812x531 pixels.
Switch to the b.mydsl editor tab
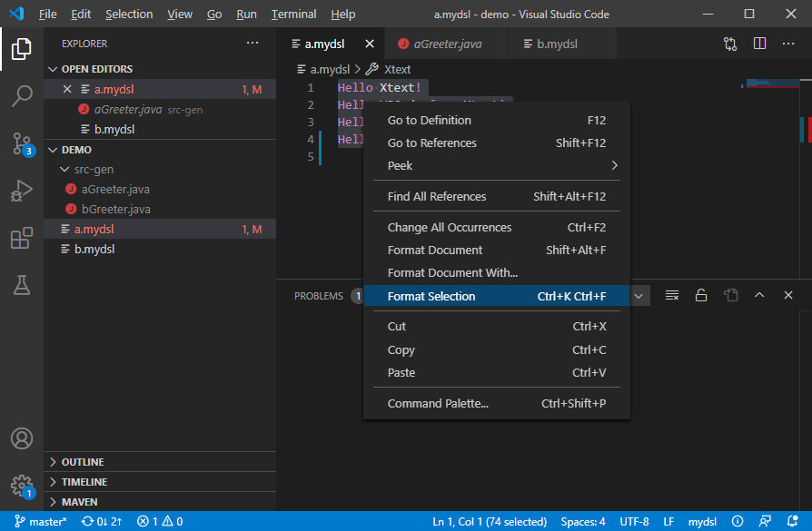tap(562, 44)
